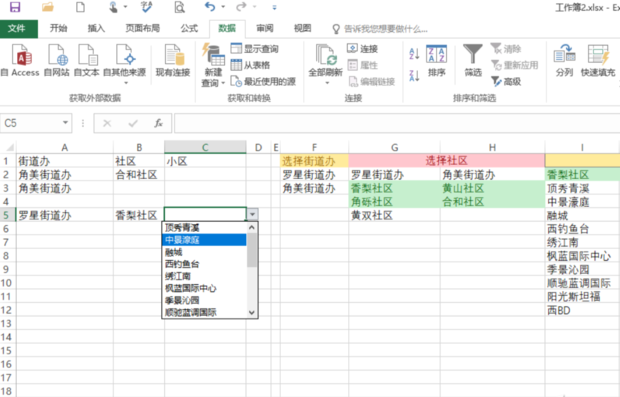Click merged cell 选择社区
This screenshot has height=397, width=620.
coord(446,161)
